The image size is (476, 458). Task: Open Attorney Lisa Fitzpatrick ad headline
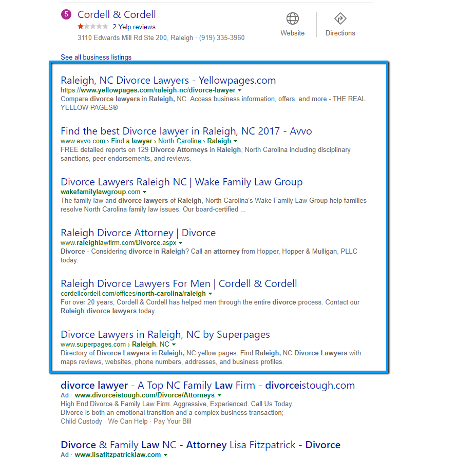coord(200,445)
